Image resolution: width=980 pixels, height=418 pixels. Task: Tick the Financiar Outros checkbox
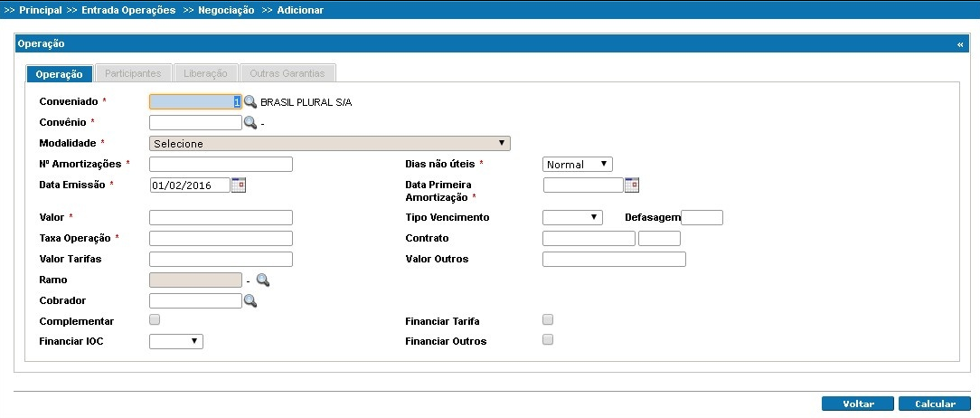[547, 340]
